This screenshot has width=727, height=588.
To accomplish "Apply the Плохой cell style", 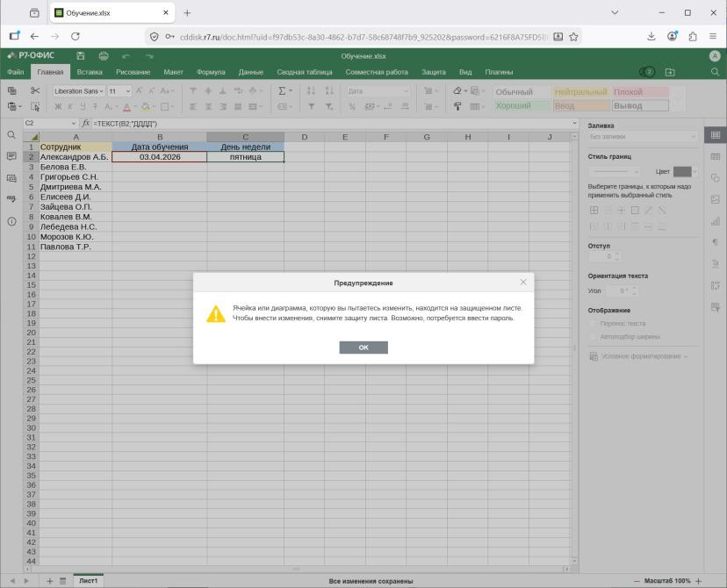I will [x=640, y=92].
